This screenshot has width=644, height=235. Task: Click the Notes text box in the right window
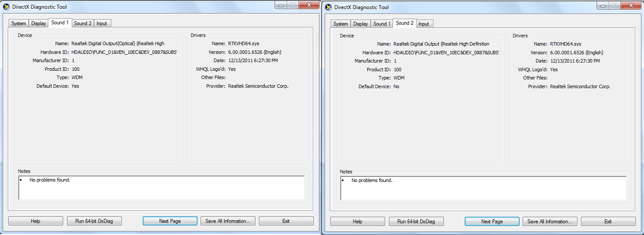[x=483, y=188]
